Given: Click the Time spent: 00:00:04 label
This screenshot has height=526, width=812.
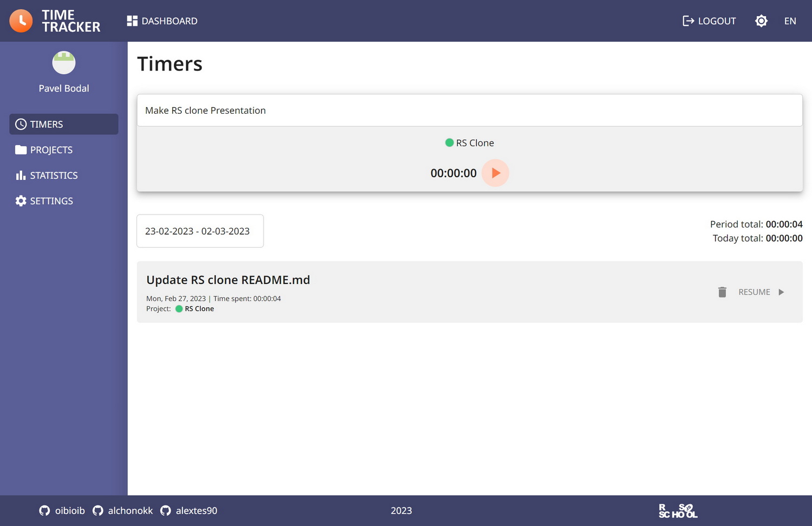Looking at the screenshot, I should [247, 298].
